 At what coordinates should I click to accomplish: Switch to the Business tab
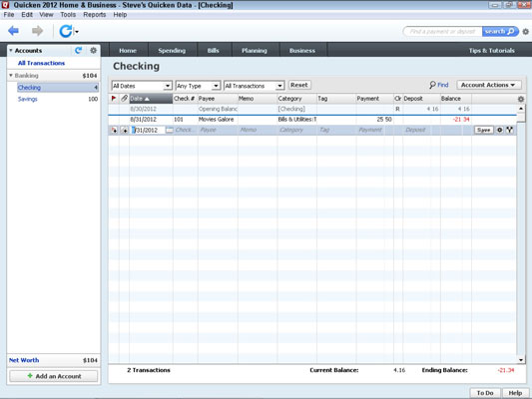coord(302,51)
